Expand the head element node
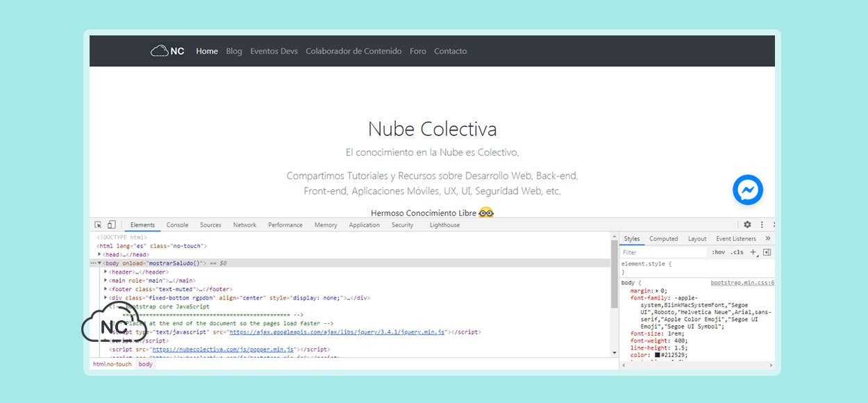868x403 pixels. (x=100, y=254)
